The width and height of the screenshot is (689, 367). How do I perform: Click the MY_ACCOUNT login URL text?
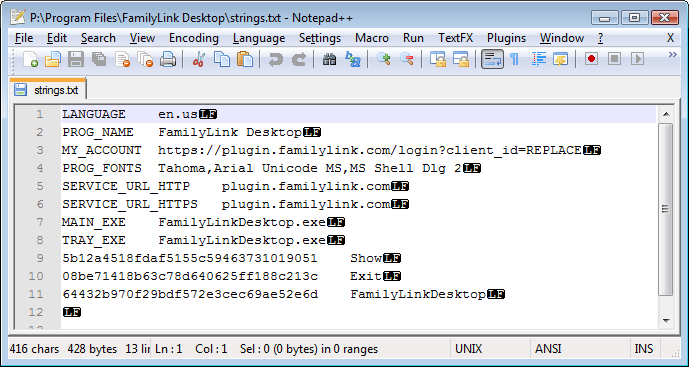click(370, 150)
